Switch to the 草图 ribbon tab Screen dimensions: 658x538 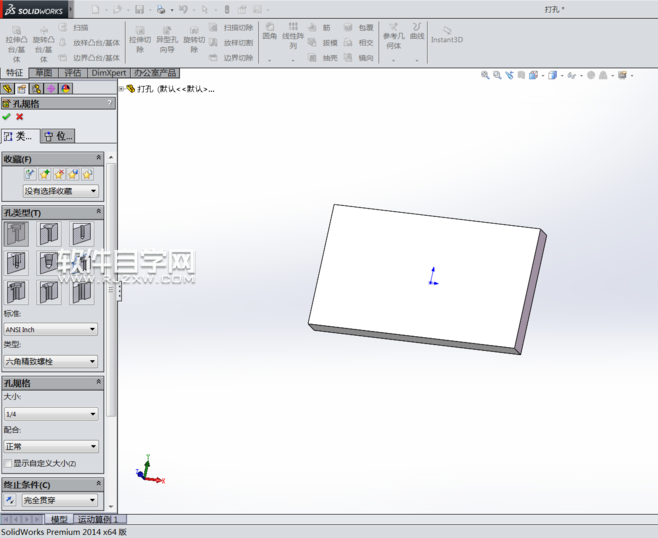click(44, 73)
